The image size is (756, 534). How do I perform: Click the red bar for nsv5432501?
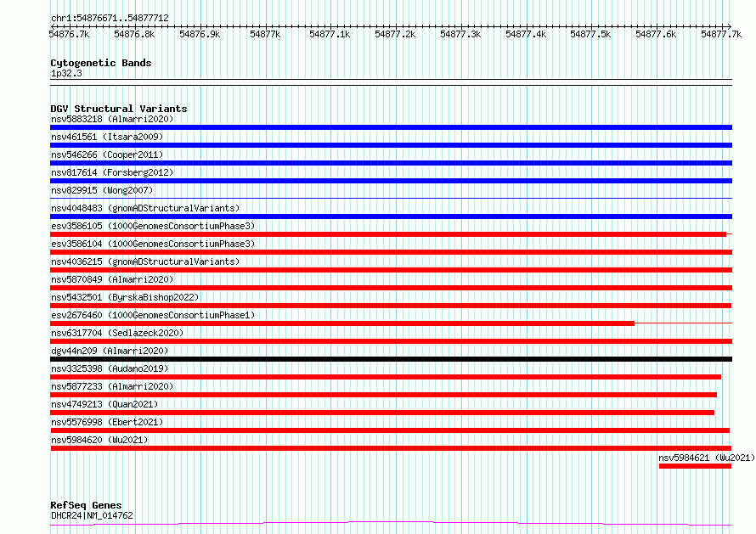391,306
